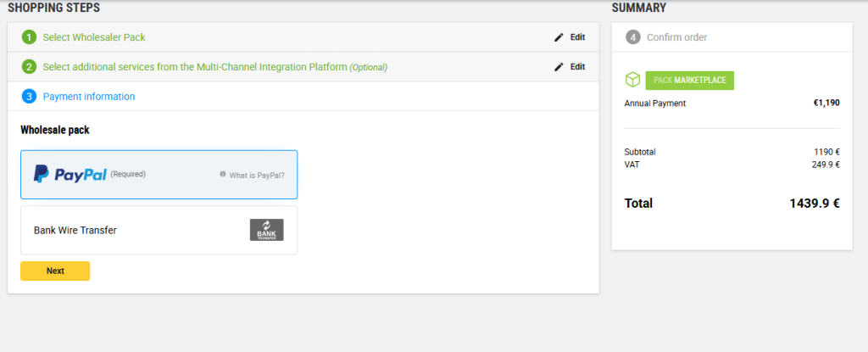Click Edit text on the Wholesaler Pack row

tap(577, 37)
